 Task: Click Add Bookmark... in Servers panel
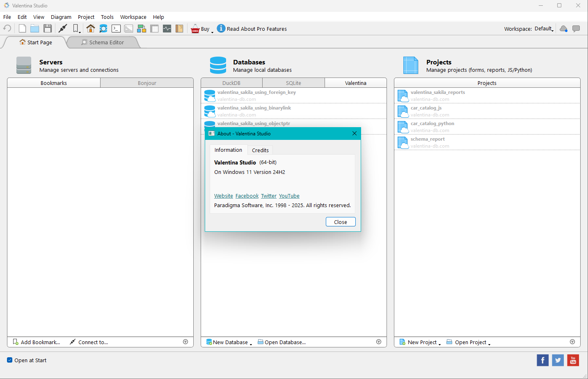[37, 342]
